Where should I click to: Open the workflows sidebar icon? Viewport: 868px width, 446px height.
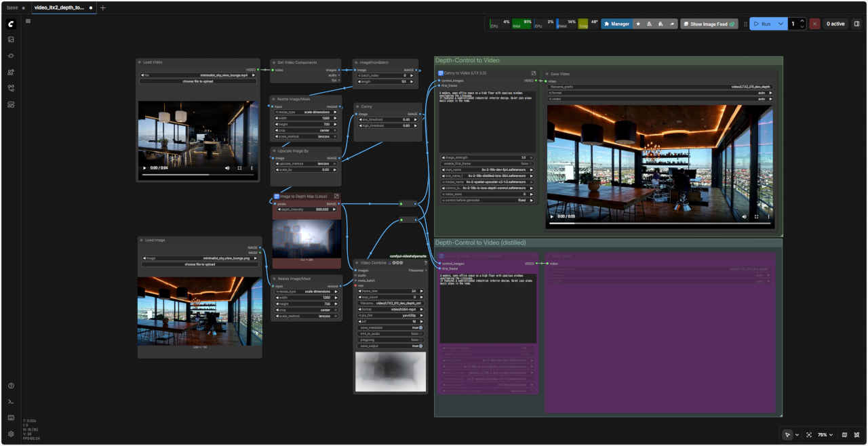[11, 88]
